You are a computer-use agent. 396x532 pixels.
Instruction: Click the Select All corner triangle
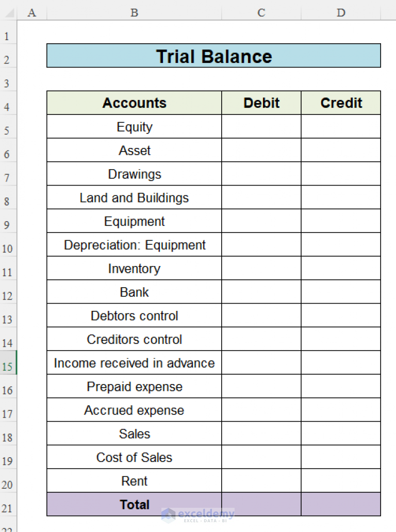pos(8,12)
